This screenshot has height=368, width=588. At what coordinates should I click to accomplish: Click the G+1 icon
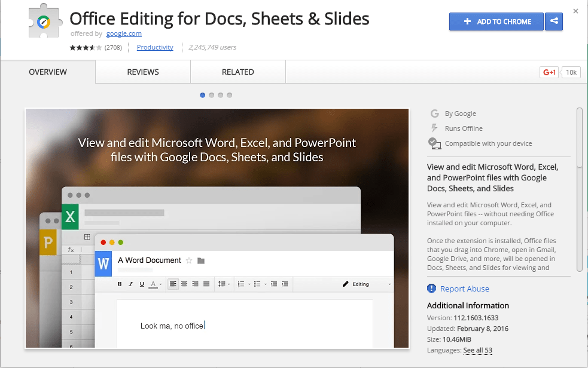click(x=549, y=72)
